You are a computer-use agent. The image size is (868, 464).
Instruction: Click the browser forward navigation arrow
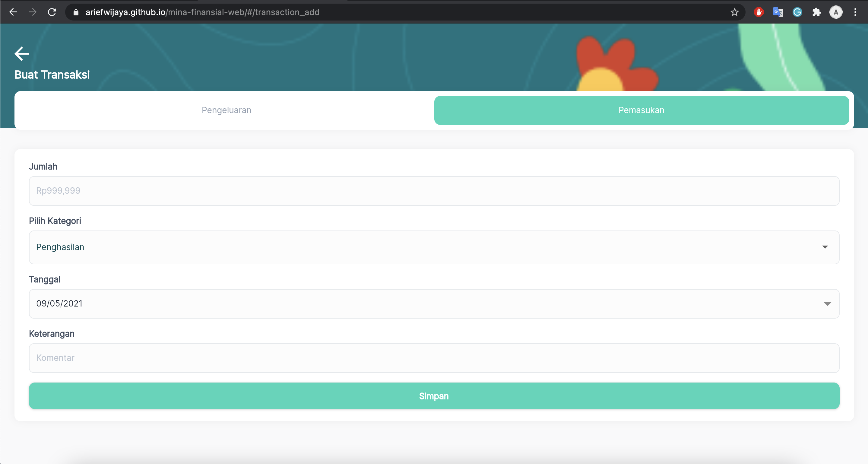pyautogui.click(x=32, y=12)
